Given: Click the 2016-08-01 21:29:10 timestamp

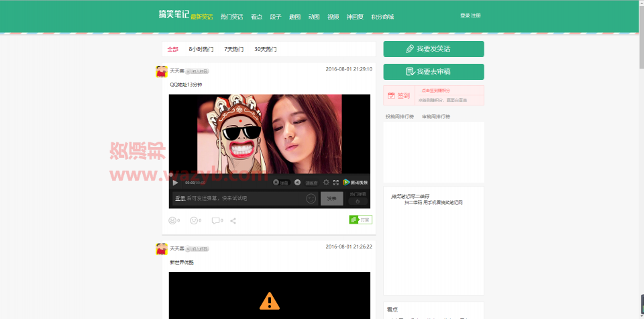Looking at the screenshot, I should click(x=349, y=69).
